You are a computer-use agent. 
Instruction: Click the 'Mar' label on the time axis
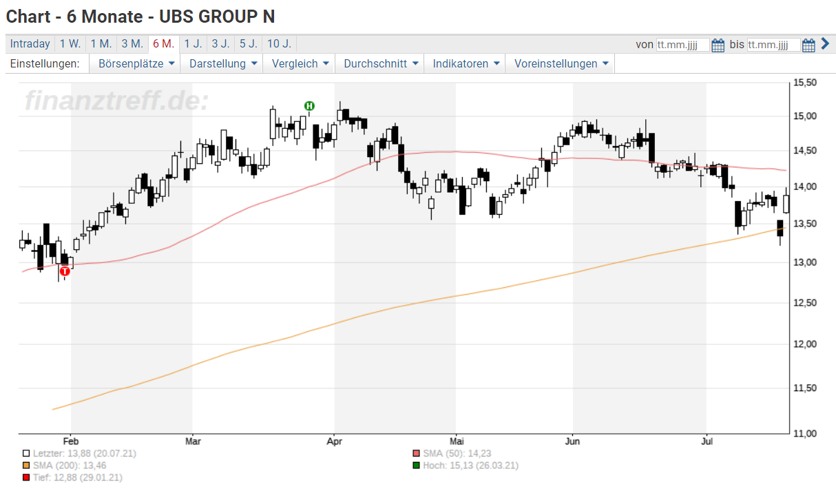193,440
